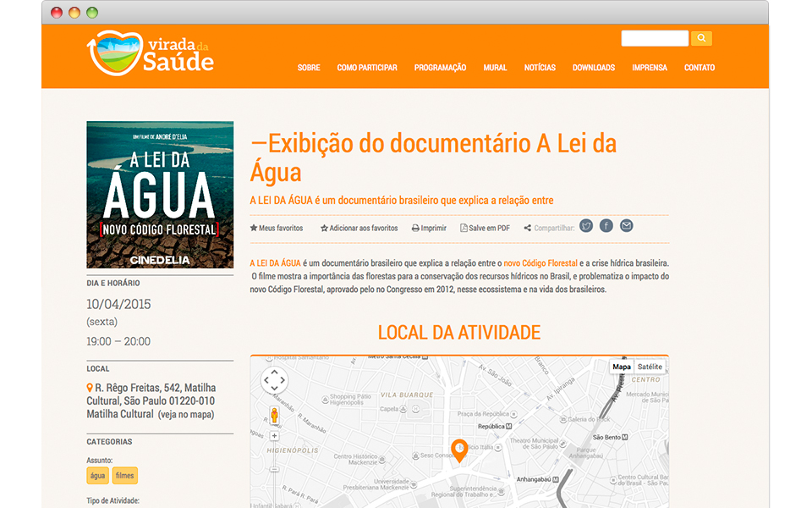812x508 pixels.
Task: Print the page with Imprimir
Action: (429, 228)
